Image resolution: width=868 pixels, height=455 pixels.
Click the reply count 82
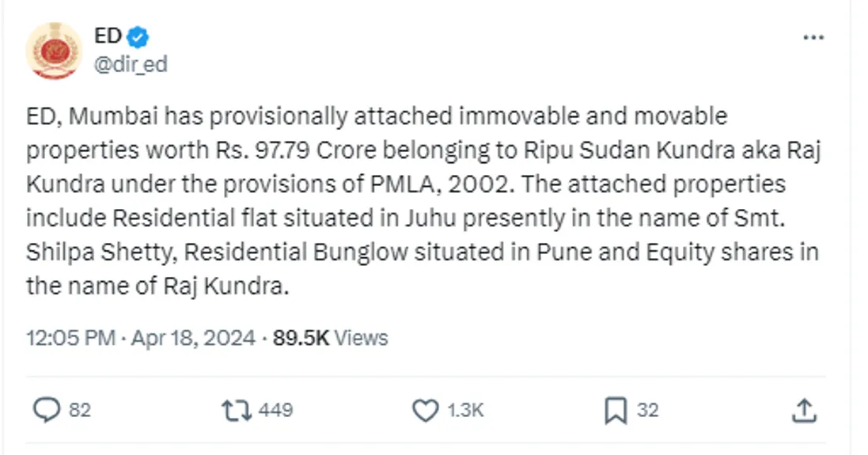[80, 411]
